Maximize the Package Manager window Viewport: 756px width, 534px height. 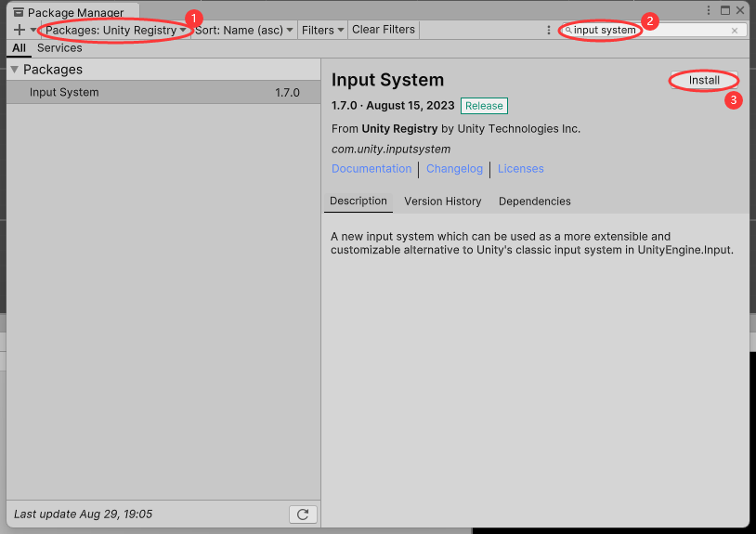(725, 10)
